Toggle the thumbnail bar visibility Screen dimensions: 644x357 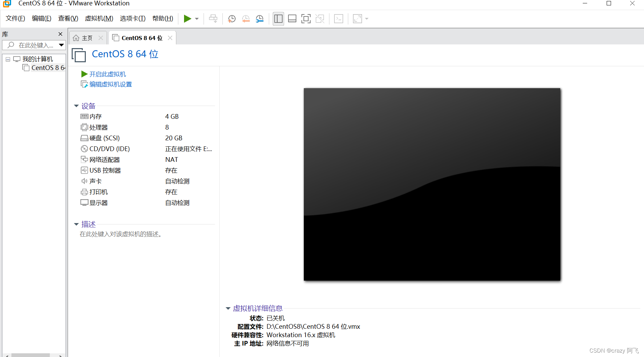point(292,19)
